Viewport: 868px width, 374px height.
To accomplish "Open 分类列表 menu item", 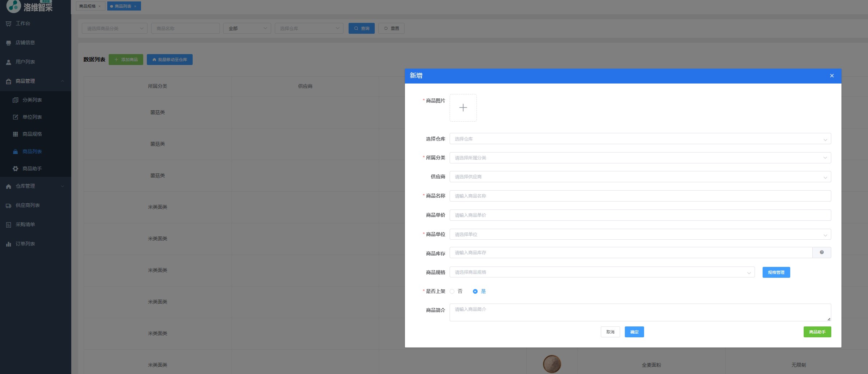I will pos(36,100).
